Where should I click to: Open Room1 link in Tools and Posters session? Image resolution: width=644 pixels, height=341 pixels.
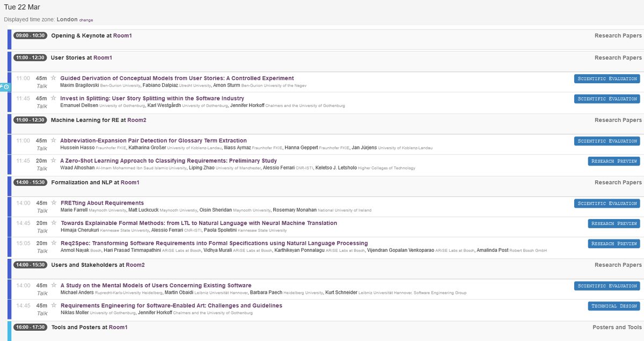click(118, 327)
